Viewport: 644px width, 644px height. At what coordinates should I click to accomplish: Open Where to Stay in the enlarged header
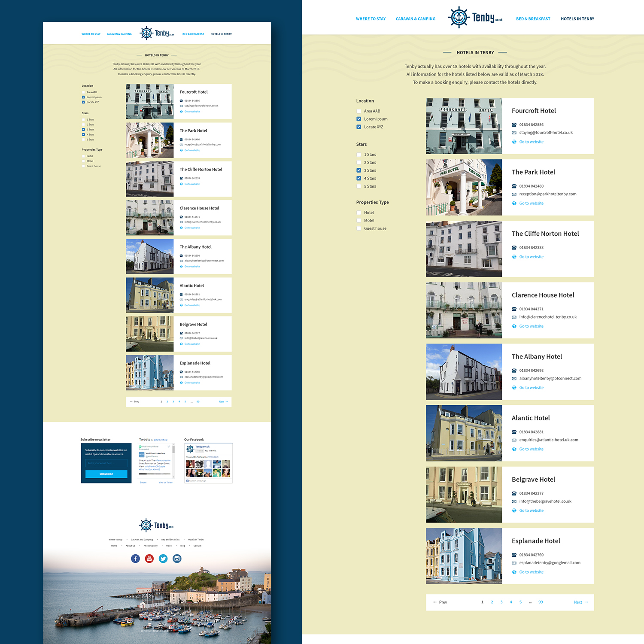click(x=371, y=19)
